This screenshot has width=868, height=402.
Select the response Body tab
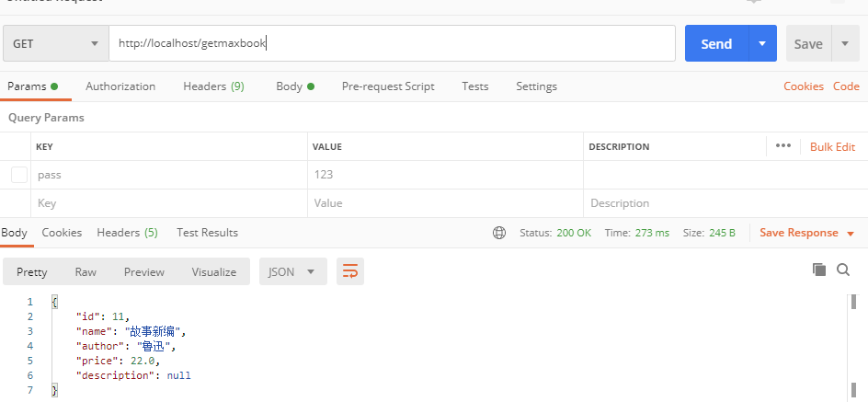(14, 233)
